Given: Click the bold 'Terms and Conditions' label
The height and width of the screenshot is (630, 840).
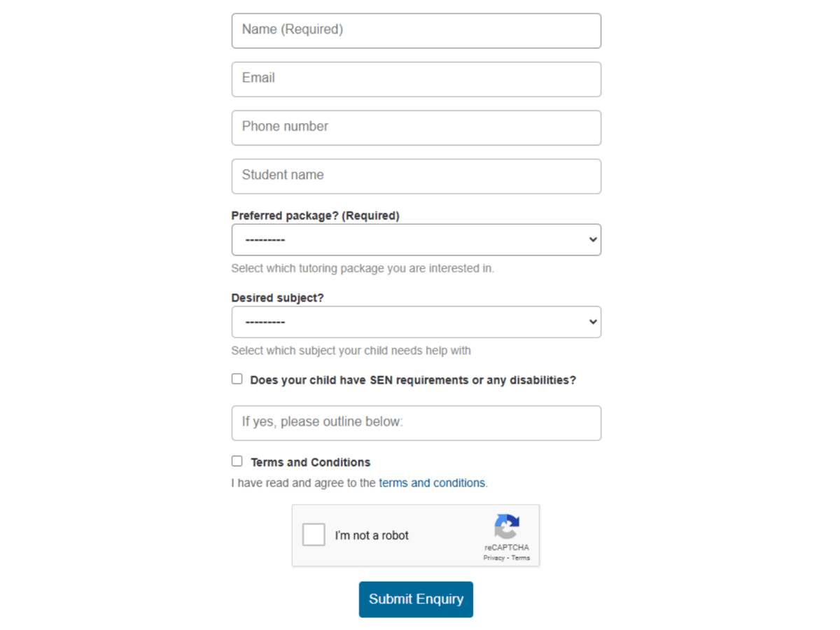Looking at the screenshot, I should [310, 463].
